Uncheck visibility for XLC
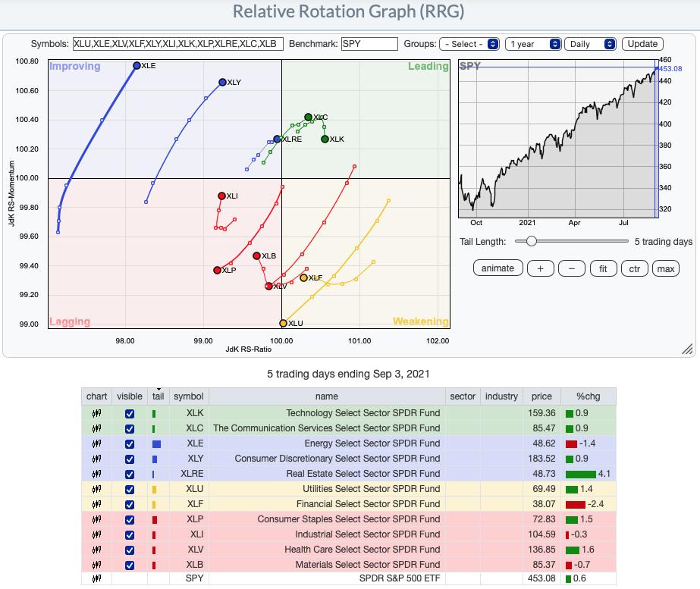The width and height of the screenshot is (700, 589). 130,429
